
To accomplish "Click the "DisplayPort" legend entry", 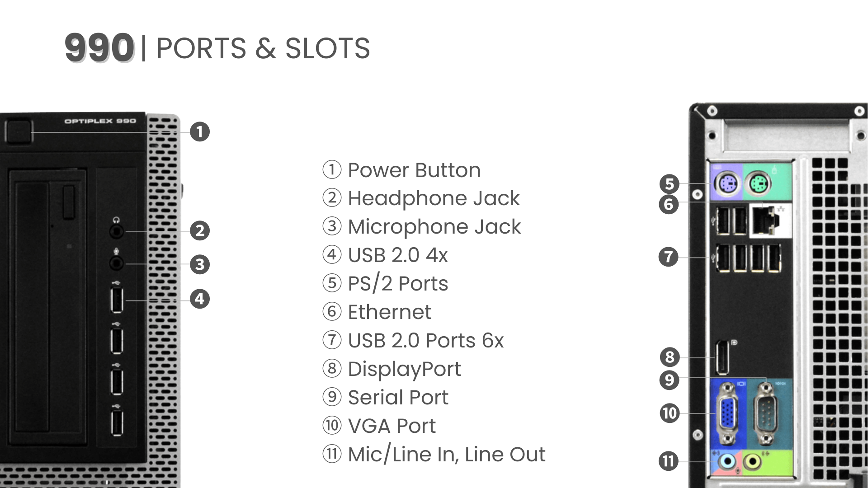I will click(x=404, y=369).
